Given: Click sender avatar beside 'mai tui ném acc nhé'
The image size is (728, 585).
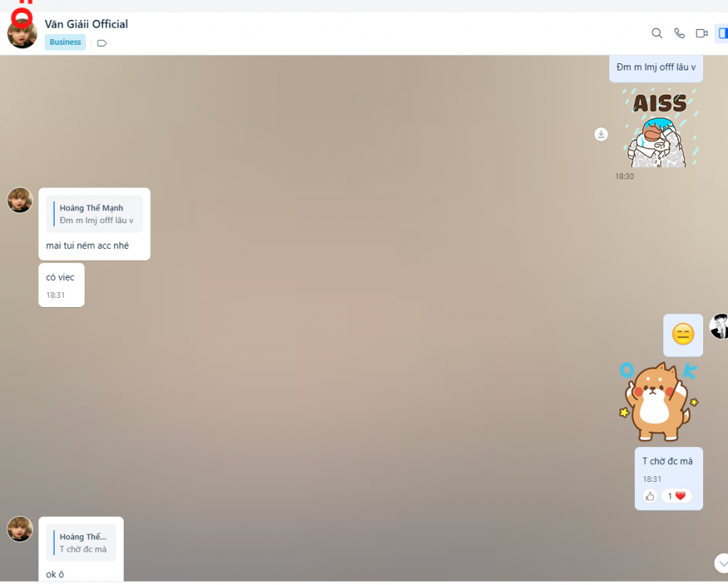Looking at the screenshot, I should [20, 200].
